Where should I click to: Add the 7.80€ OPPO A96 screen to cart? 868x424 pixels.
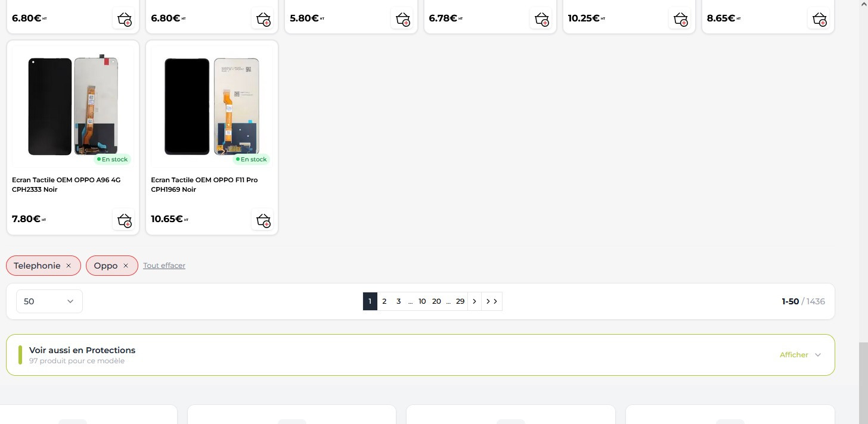click(x=124, y=220)
